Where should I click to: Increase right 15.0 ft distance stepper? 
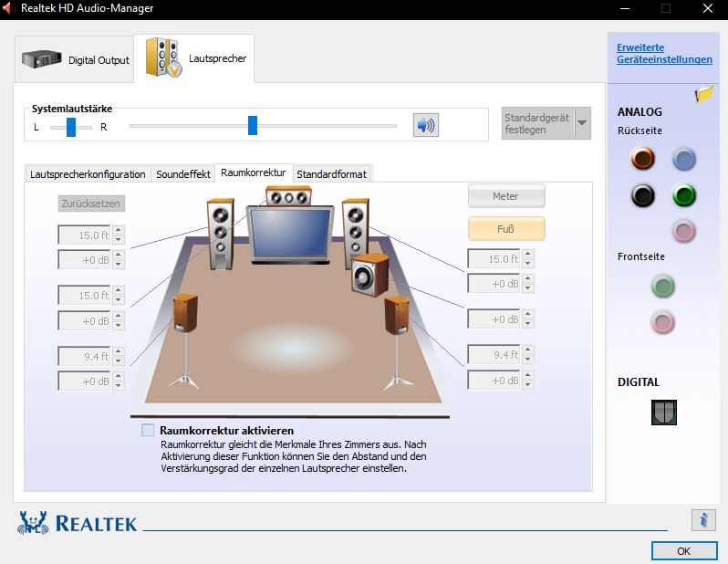click(x=528, y=254)
